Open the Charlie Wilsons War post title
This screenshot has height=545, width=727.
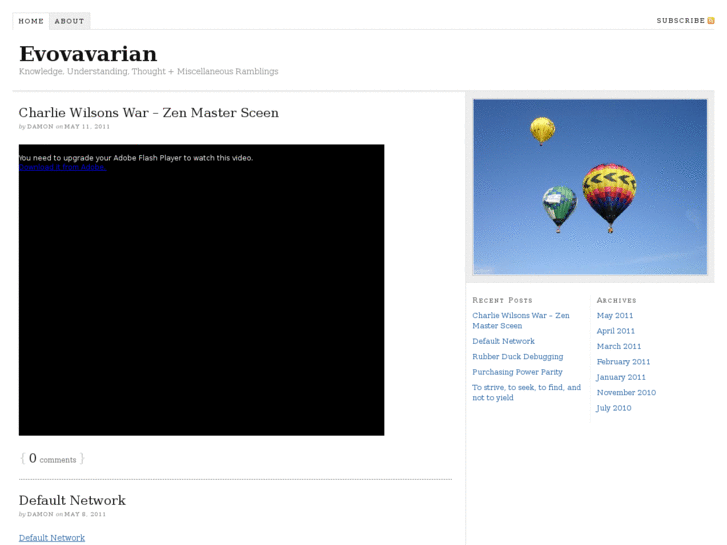(148, 113)
